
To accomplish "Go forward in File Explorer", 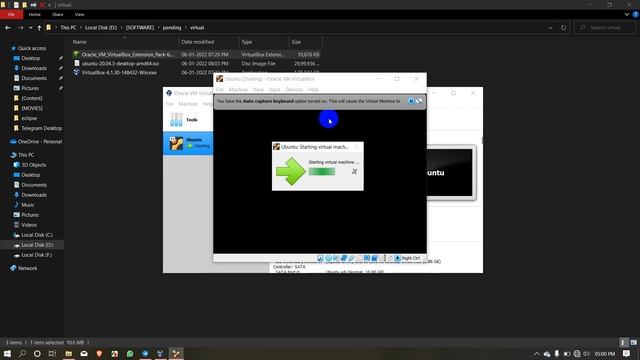I will point(20,28).
